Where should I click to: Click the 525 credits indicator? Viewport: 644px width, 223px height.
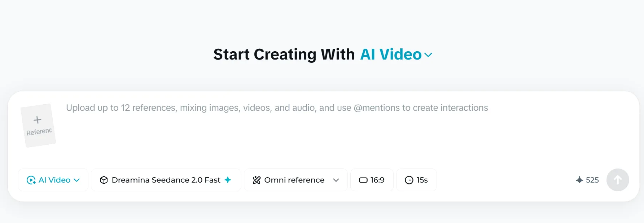[587, 180]
